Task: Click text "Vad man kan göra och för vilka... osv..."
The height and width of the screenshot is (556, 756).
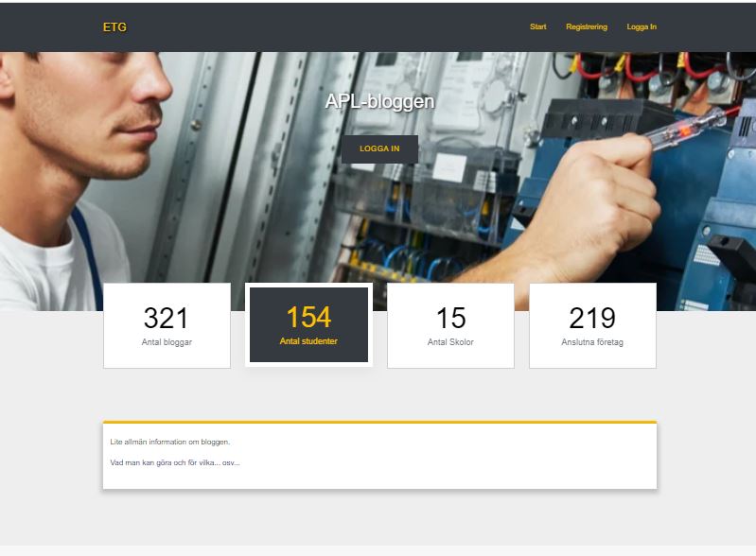Action: point(175,462)
